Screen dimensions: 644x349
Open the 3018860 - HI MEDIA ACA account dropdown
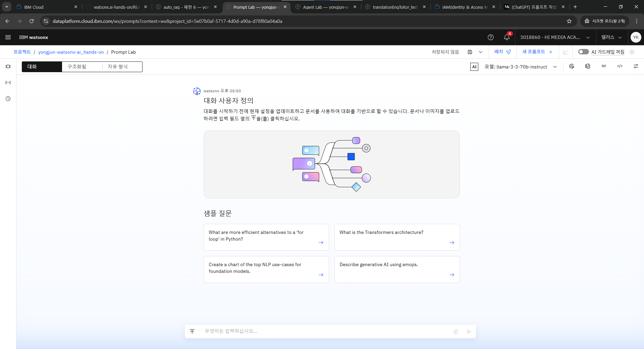click(x=555, y=37)
